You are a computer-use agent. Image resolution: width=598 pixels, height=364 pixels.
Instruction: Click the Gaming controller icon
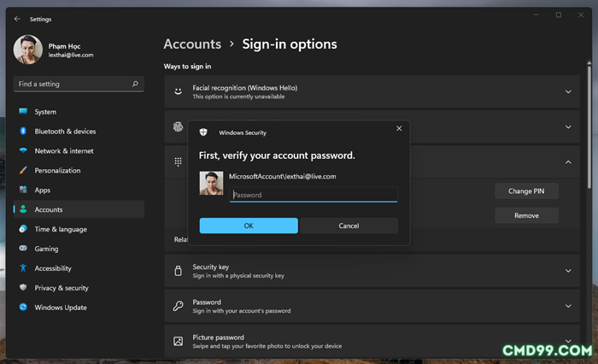23,248
